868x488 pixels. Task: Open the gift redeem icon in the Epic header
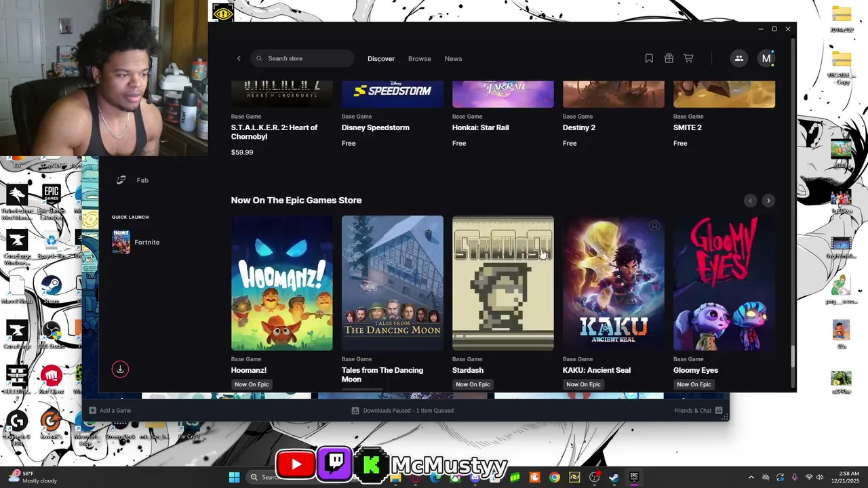click(x=669, y=58)
